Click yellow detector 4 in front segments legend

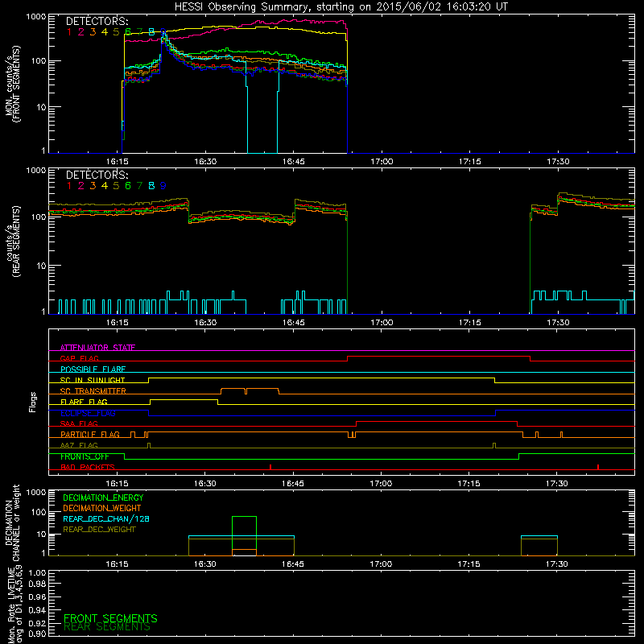[105, 31]
